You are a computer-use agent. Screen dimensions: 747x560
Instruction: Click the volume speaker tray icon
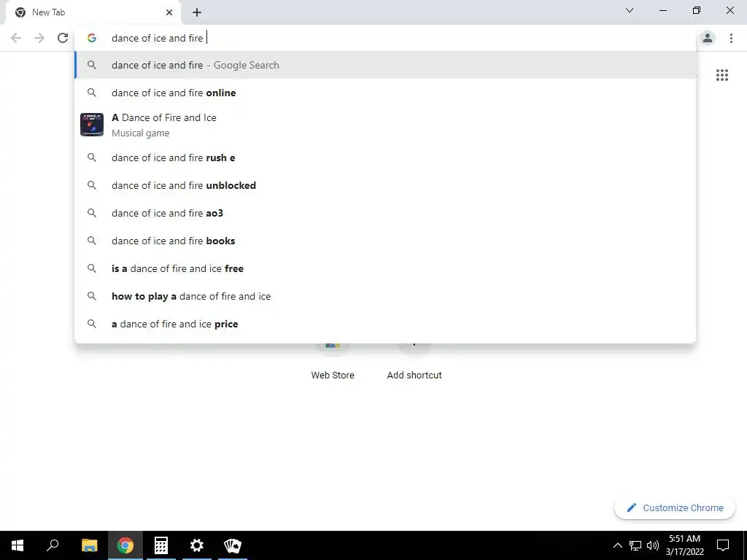pos(653,545)
